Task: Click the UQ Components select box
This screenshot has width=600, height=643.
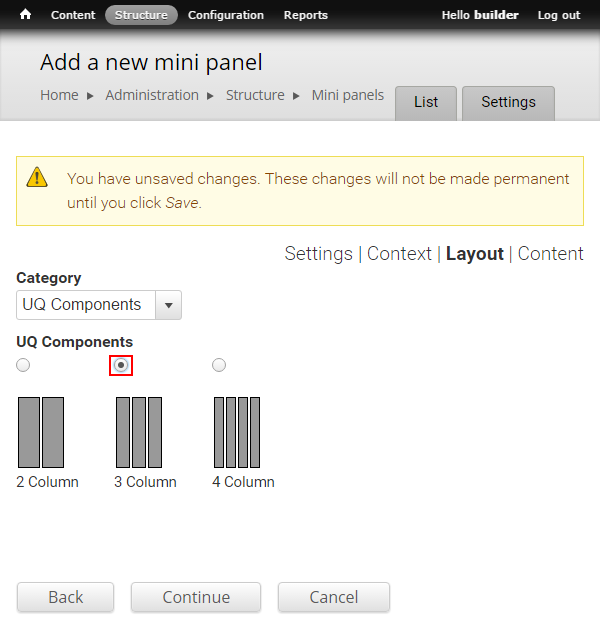Action: pos(99,305)
